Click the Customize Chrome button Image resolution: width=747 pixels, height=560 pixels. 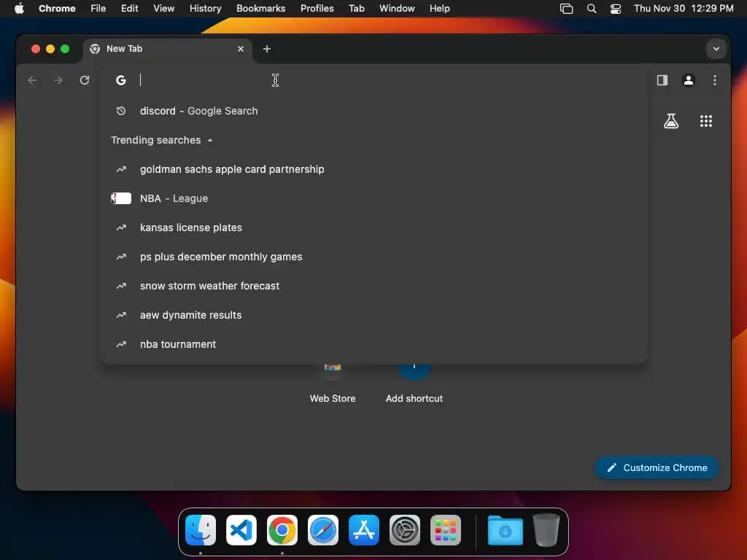click(657, 467)
